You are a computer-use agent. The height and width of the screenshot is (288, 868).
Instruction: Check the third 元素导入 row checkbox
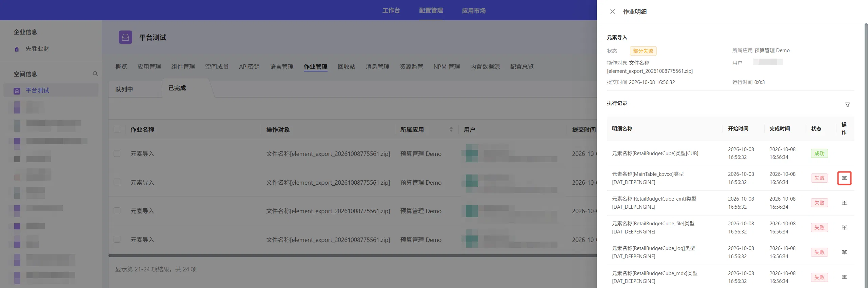117,211
